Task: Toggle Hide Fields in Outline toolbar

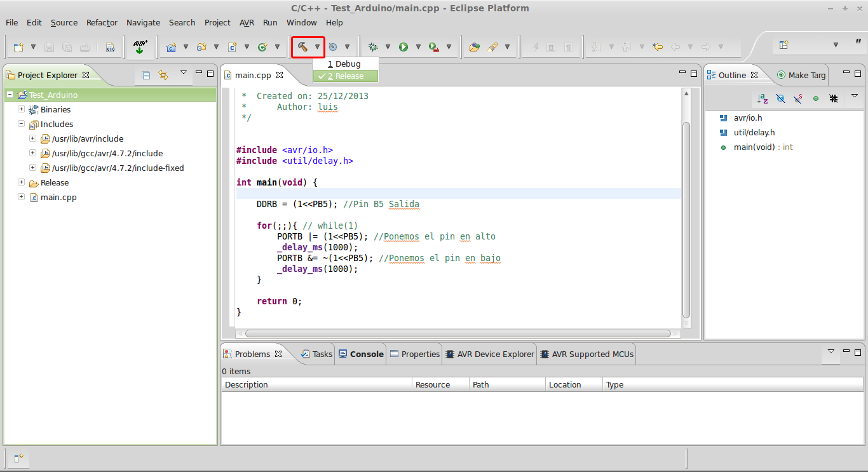Action: 781,98
